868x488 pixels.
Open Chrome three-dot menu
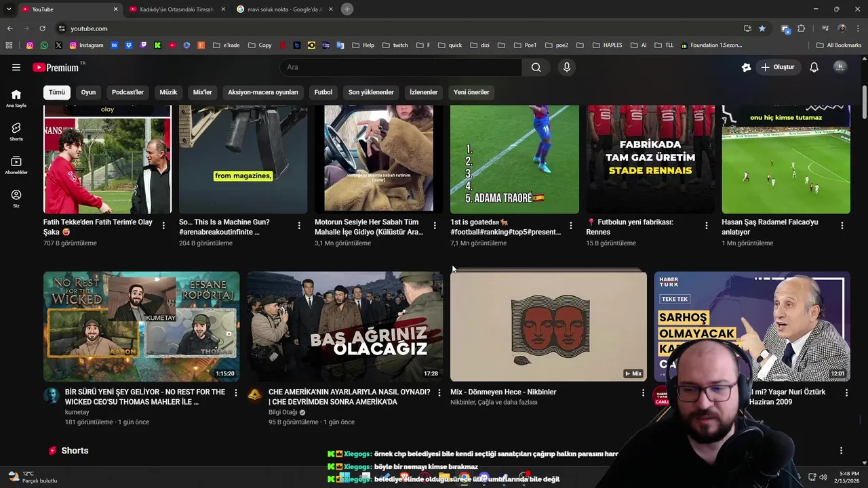(856, 28)
